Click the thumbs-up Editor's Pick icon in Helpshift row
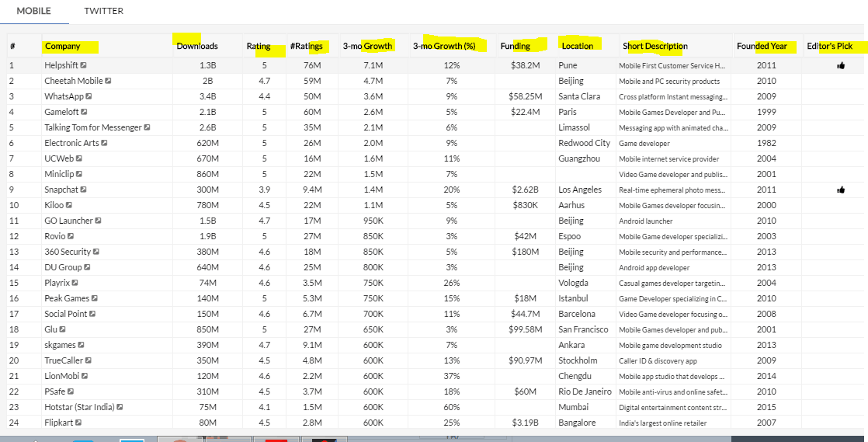Screen dimensions: 868x442 coord(841,65)
